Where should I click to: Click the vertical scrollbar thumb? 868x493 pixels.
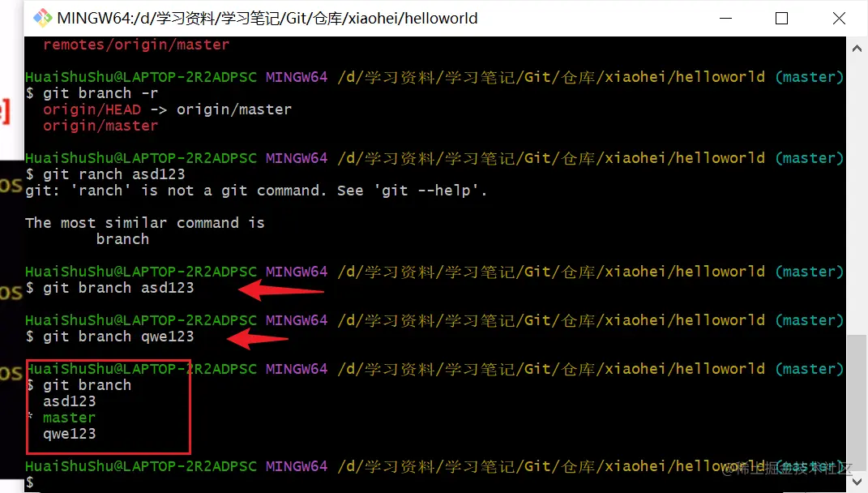pyautogui.click(x=857, y=403)
